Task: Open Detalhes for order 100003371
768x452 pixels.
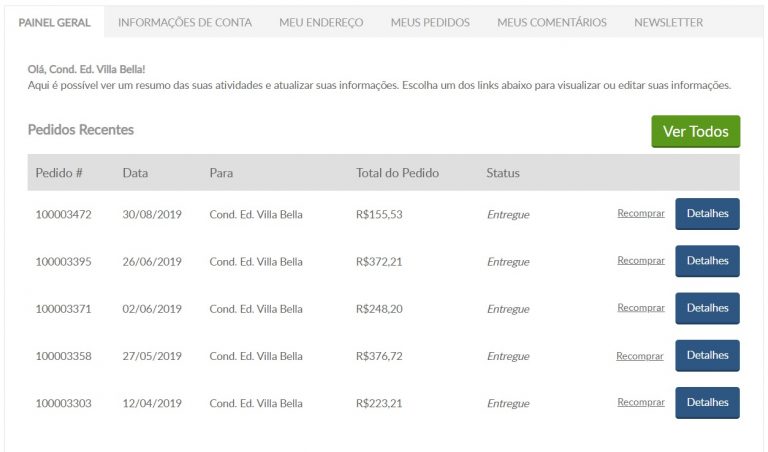Action: coord(707,308)
